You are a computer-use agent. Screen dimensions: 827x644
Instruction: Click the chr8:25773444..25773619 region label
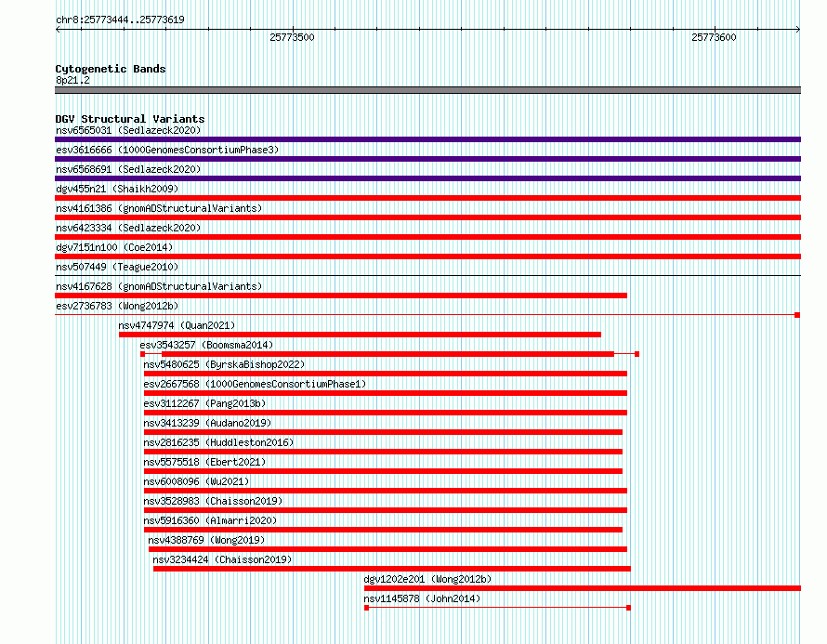120,20
